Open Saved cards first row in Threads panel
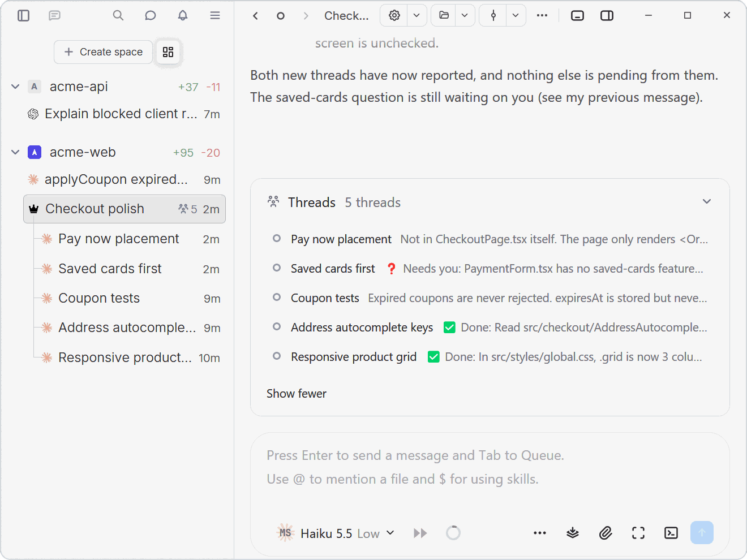The height and width of the screenshot is (560, 747). tap(490, 269)
